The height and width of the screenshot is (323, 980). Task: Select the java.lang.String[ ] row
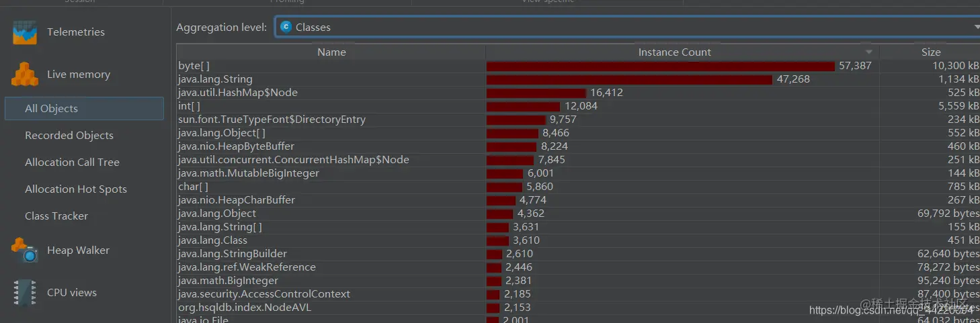click(x=578, y=227)
